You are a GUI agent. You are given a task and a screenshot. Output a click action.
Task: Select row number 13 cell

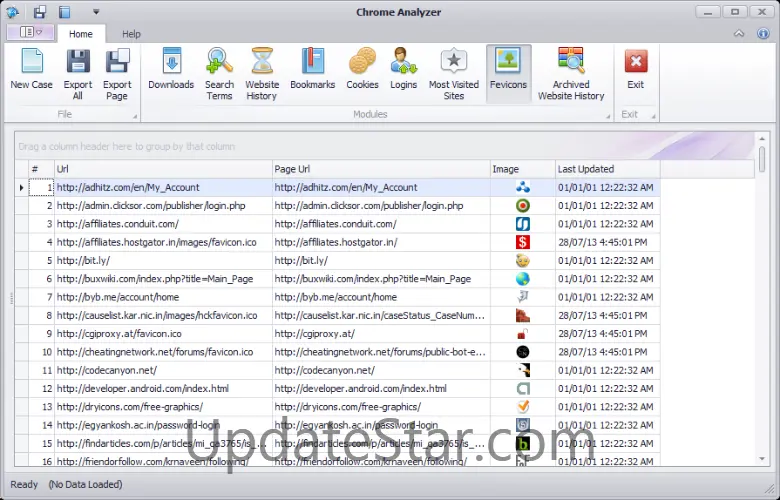pos(41,407)
